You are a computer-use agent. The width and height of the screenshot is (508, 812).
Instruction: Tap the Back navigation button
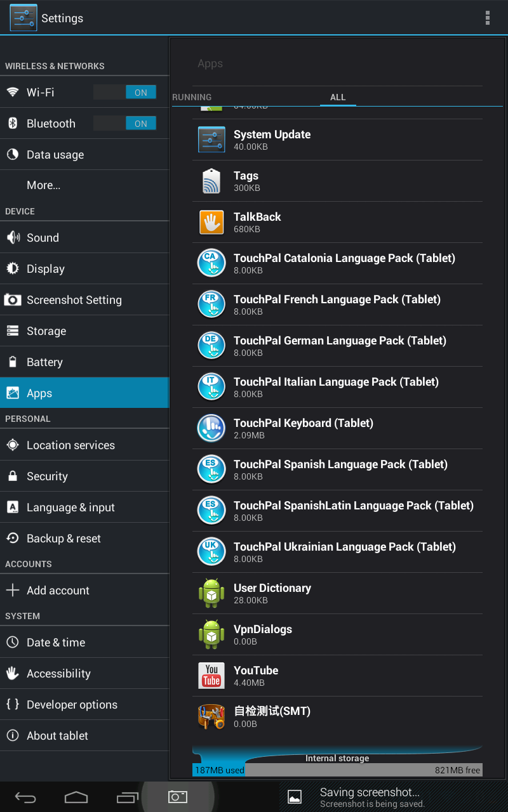click(x=25, y=797)
